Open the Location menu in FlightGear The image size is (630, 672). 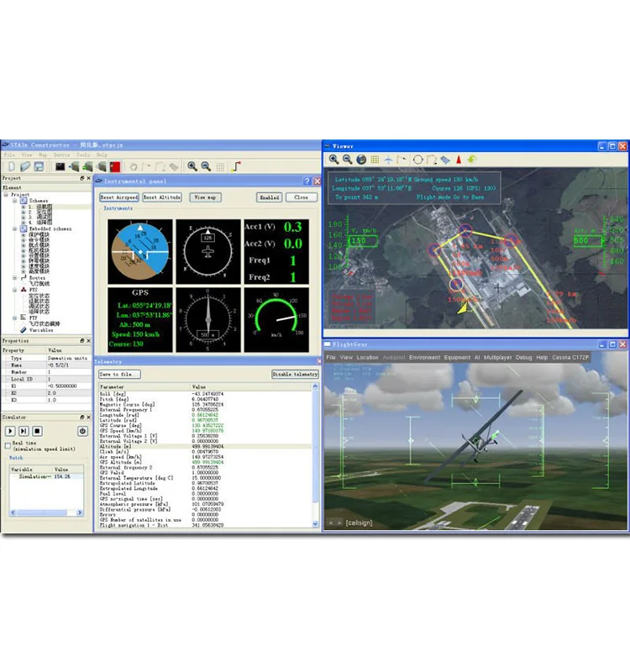(x=367, y=358)
